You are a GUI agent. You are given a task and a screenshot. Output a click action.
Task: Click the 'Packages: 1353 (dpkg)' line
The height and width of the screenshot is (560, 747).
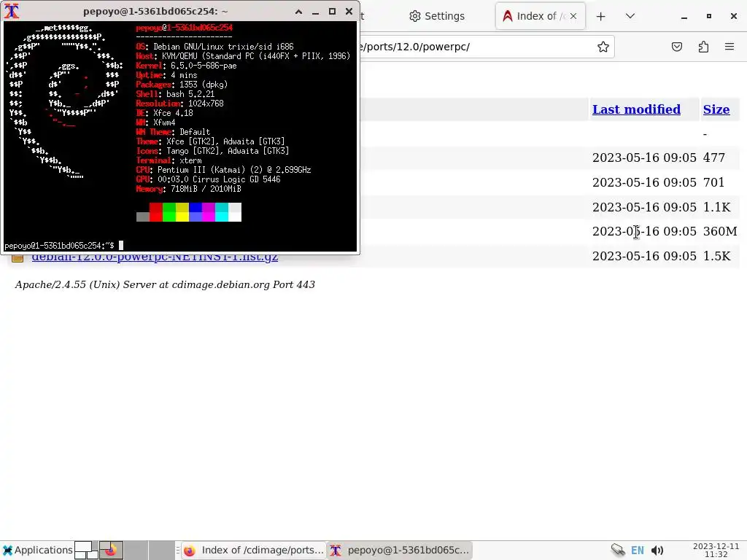pyautogui.click(x=182, y=85)
